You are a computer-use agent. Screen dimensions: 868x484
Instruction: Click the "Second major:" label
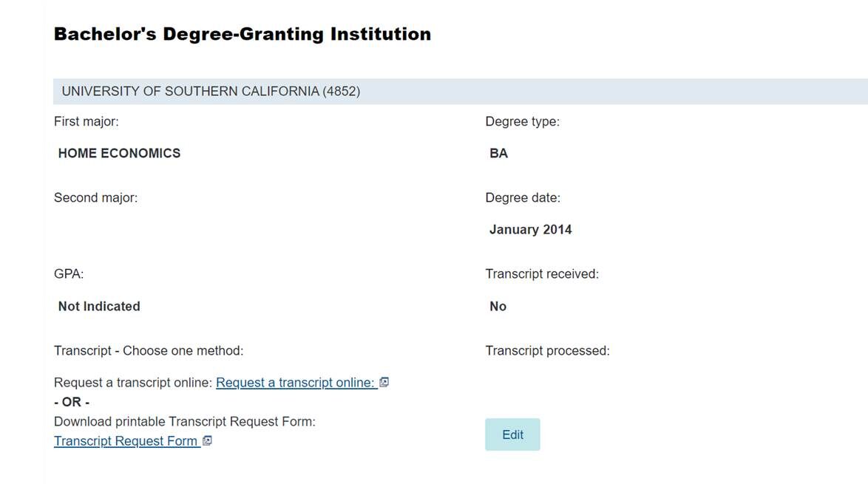click(95, 198)
